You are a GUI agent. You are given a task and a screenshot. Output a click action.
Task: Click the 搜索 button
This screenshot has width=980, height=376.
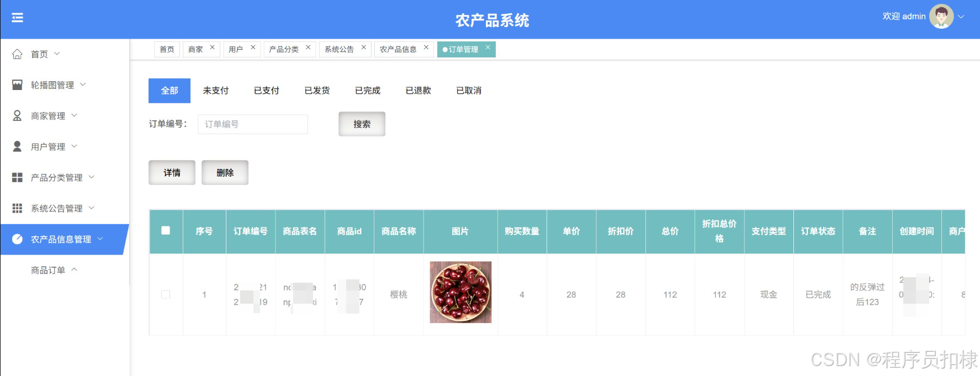pyautogui.click(x=362, y=124)
